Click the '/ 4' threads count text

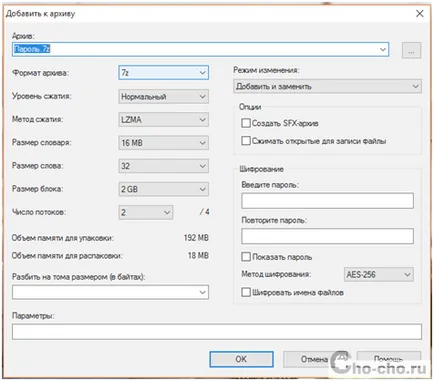coord(204,212)
